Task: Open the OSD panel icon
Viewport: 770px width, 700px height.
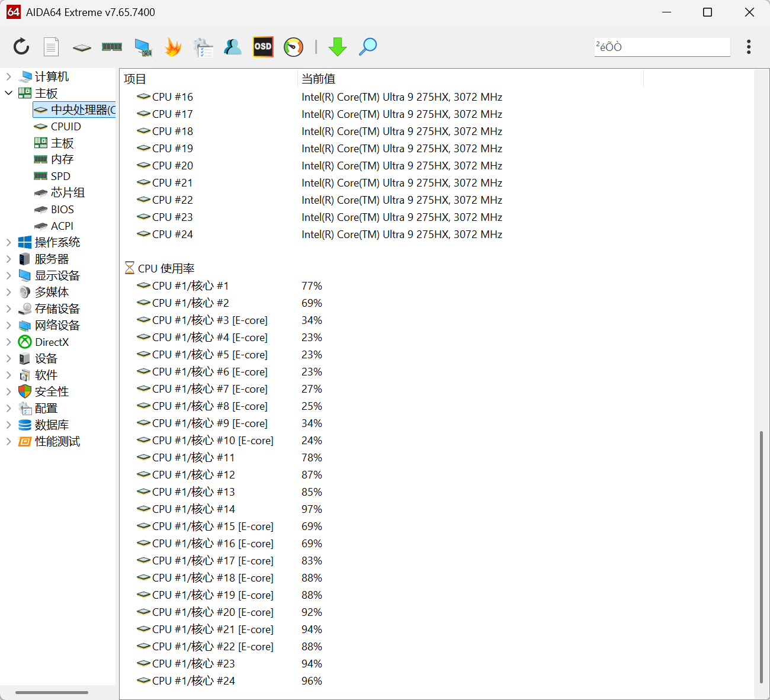Action: pyautogui.click(x=263, y=47)
